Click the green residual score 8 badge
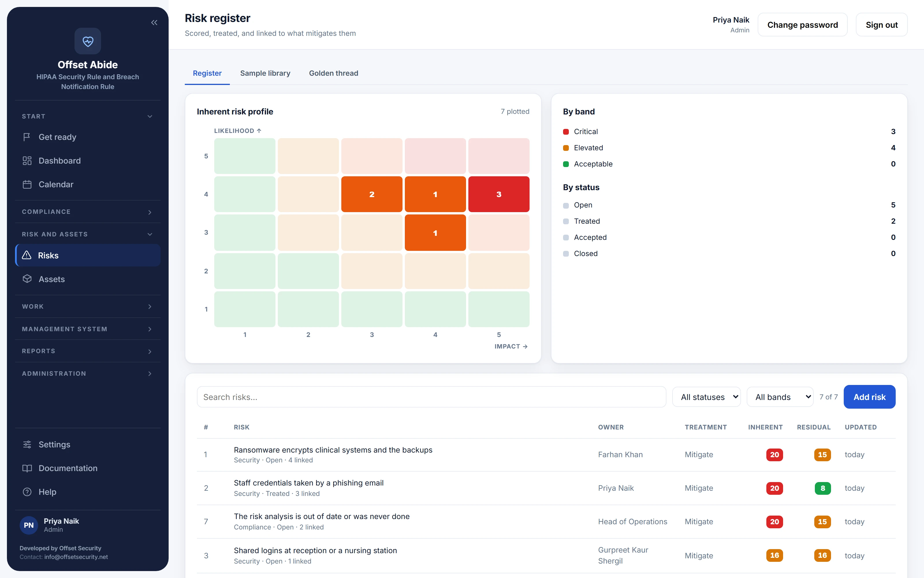The image size is (924, 578). [822, 488]
